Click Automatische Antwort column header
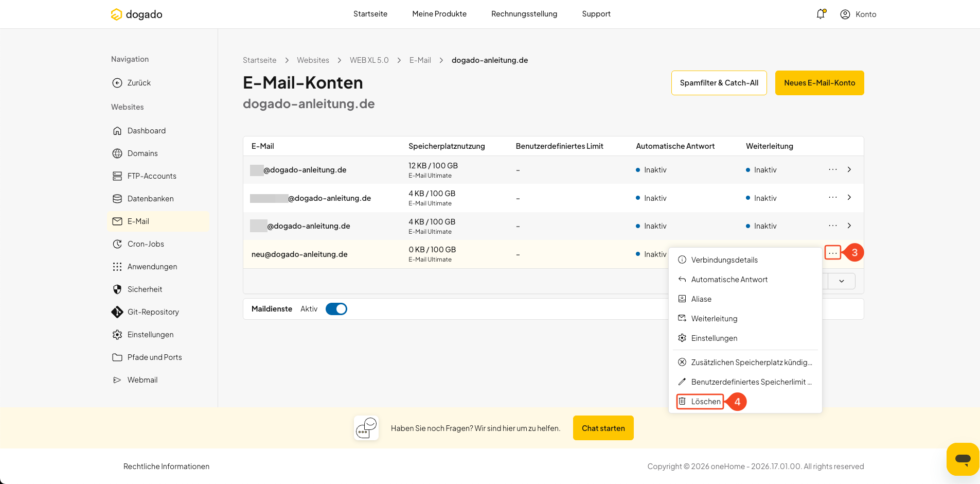This screenshot has width=980, height=484. (x=675, y=146)
